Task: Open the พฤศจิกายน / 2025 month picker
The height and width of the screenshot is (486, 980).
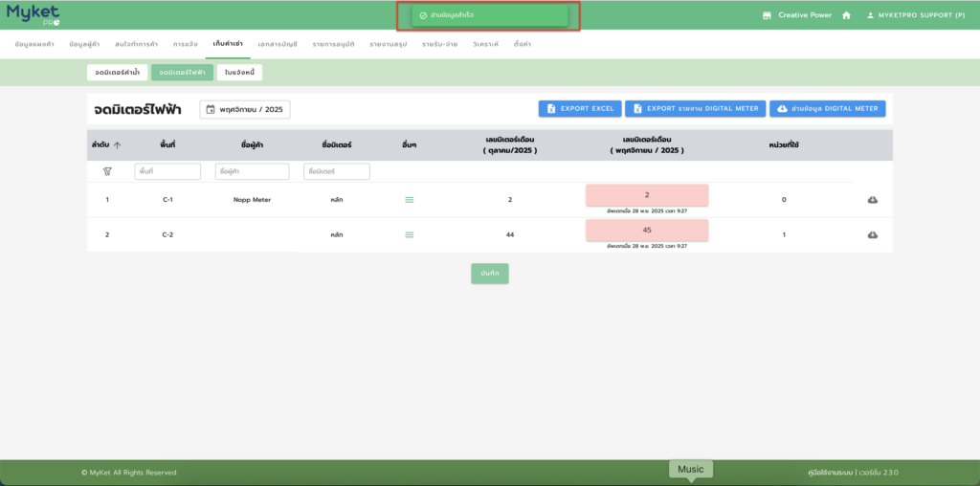Action: pos(245,110)
